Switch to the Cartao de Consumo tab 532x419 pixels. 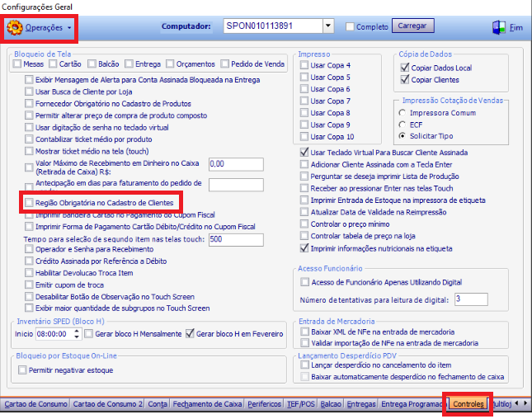tap(36, 403)
